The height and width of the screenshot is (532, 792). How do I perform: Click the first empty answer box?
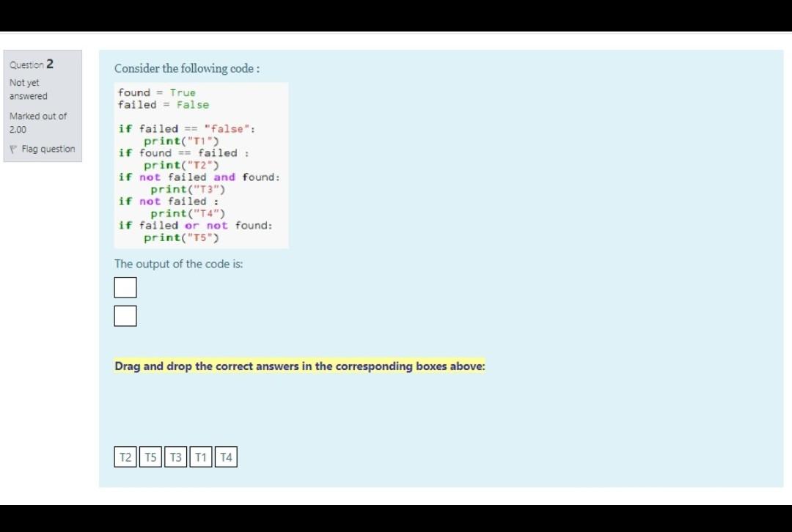pos(125,287)
